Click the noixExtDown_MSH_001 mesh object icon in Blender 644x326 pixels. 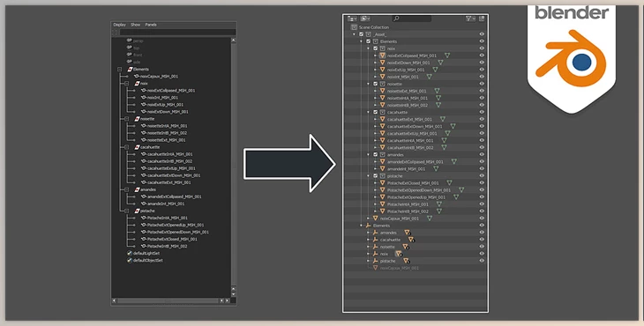pyautogui.click(x=382, y=63)
